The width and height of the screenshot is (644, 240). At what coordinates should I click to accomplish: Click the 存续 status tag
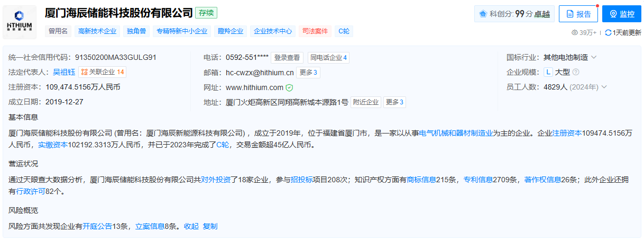206,13
